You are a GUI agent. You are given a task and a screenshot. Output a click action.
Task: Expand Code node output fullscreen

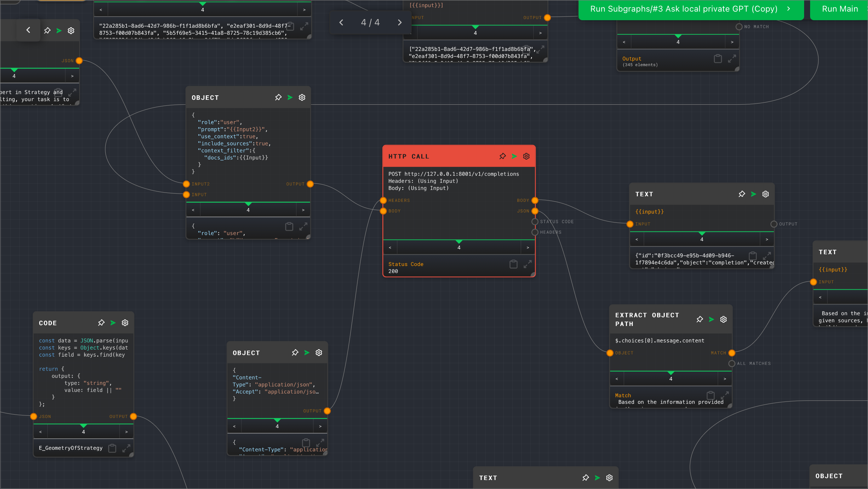point(126,448)
